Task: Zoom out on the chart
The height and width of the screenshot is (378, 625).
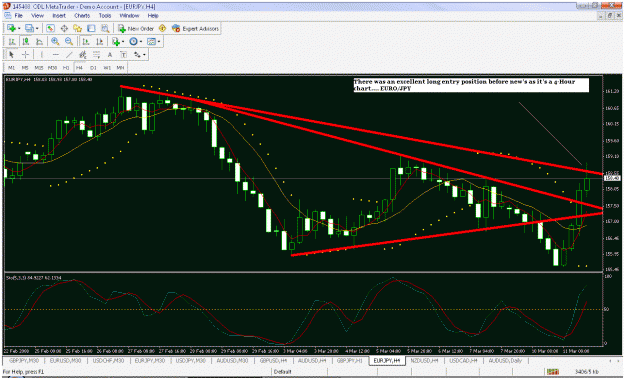Action: [69, 41]
